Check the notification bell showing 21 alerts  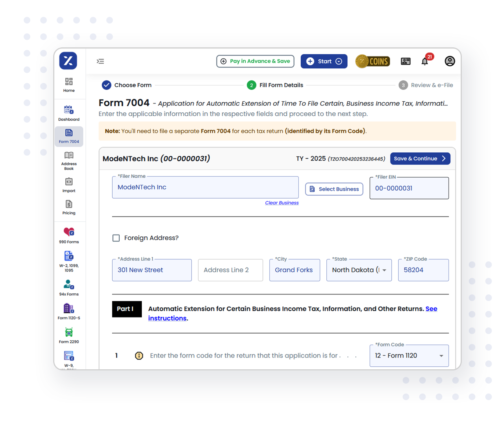[x=425, y=61]
